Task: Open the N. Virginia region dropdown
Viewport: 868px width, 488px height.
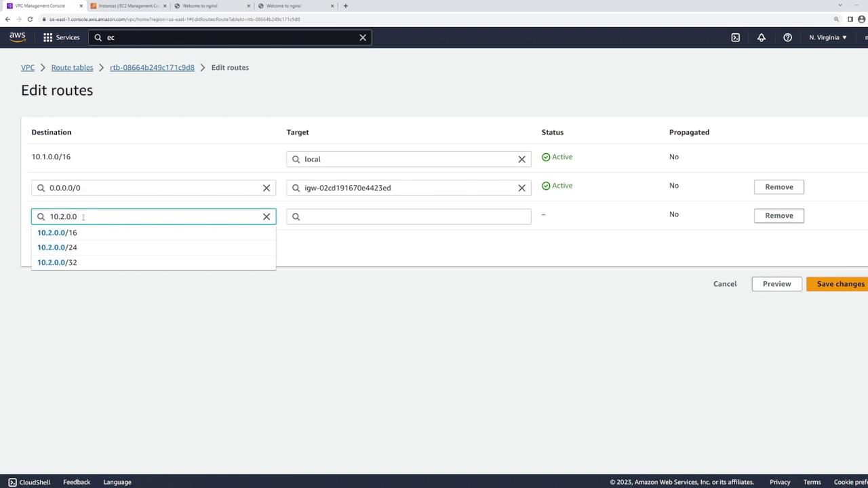Action: click(x=827, y=37)
